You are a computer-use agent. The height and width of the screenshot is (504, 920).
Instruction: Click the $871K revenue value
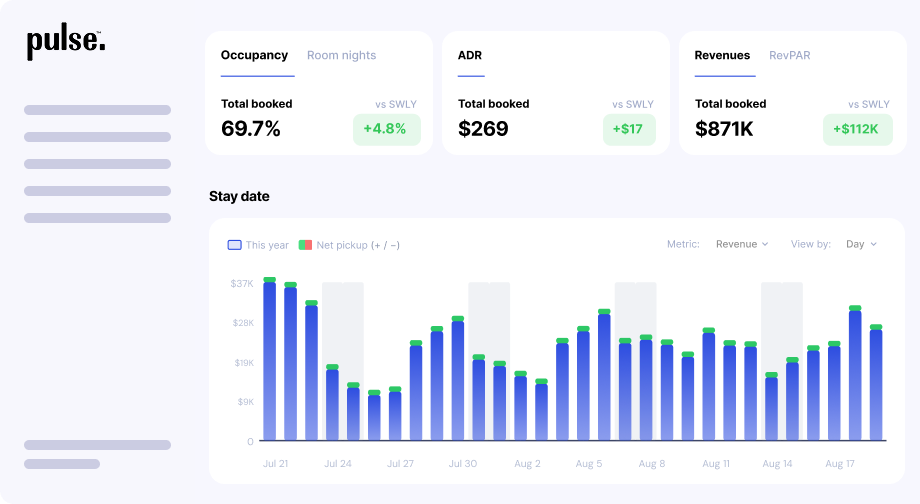pos(724,128)
